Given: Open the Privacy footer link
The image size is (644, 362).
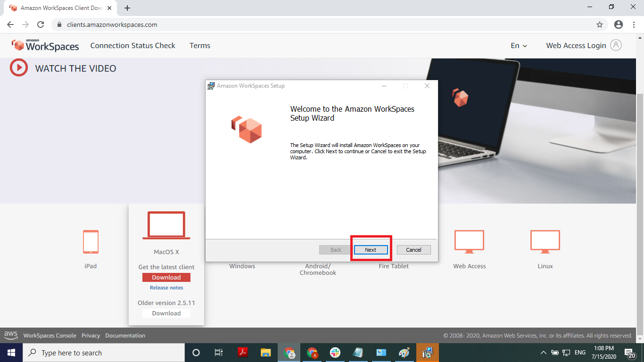Looking at the screenshot, I should (91, 336).
